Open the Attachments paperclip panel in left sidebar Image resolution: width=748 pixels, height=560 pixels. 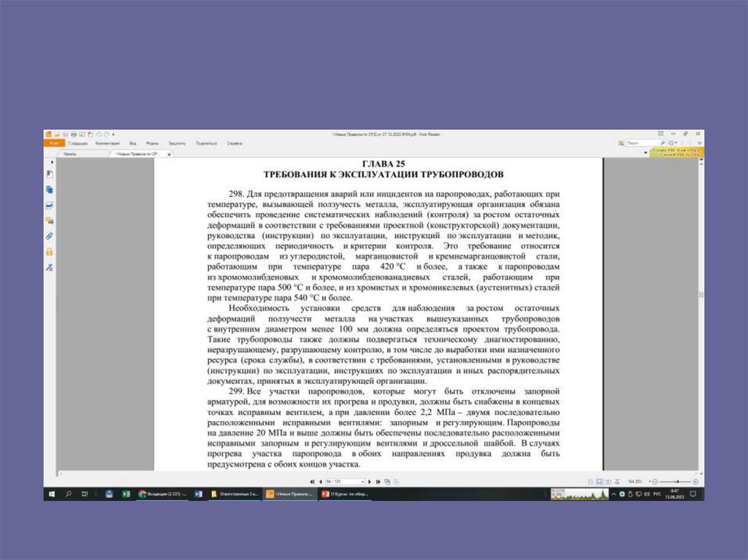(x=49, y=236)
